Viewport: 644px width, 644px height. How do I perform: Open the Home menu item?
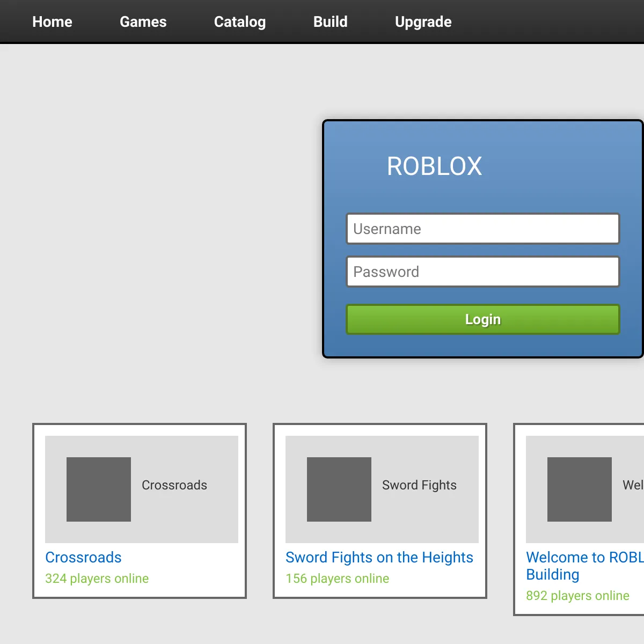[x=52, y=21]
